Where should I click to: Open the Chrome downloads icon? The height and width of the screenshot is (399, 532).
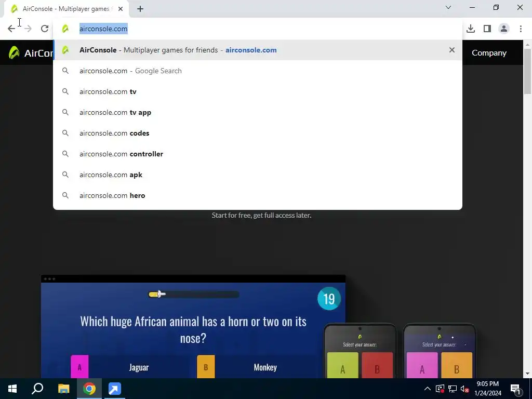(471, 29)
